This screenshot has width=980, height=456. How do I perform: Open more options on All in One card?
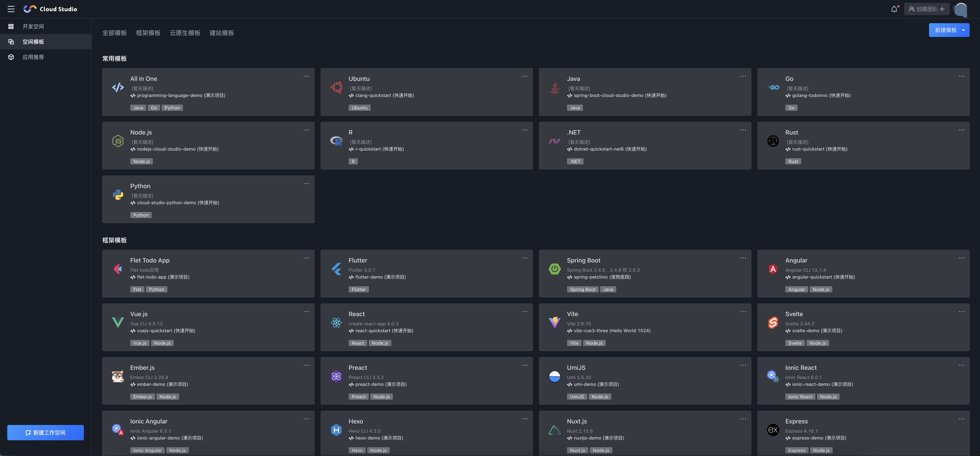306,76
